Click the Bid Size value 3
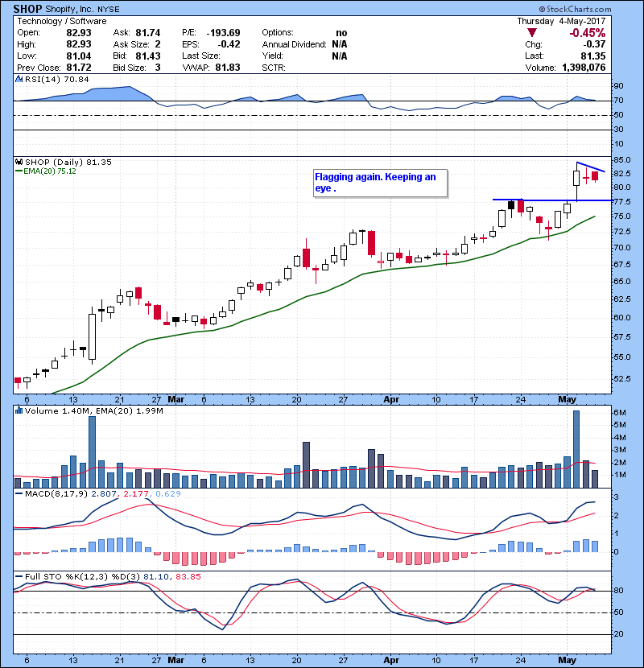This screenshot has width=644, height=668. (x=158, y=68)
